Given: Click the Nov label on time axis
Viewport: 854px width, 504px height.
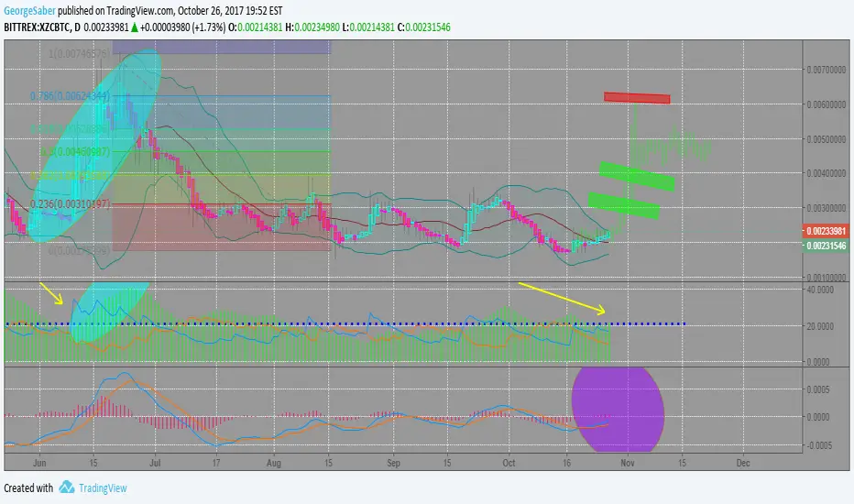Looking at the screenshot, I should click(x=628, y=463).
